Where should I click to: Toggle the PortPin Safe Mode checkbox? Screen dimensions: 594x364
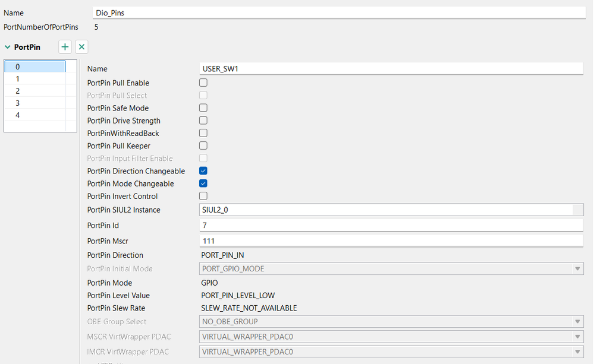[203, 108]
